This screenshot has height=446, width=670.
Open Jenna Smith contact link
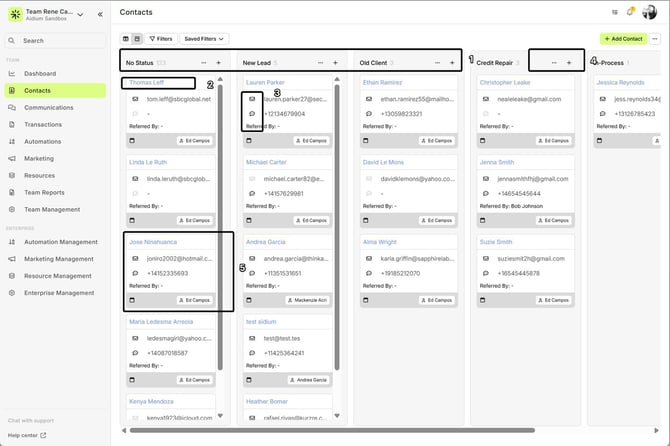(497, 161)
